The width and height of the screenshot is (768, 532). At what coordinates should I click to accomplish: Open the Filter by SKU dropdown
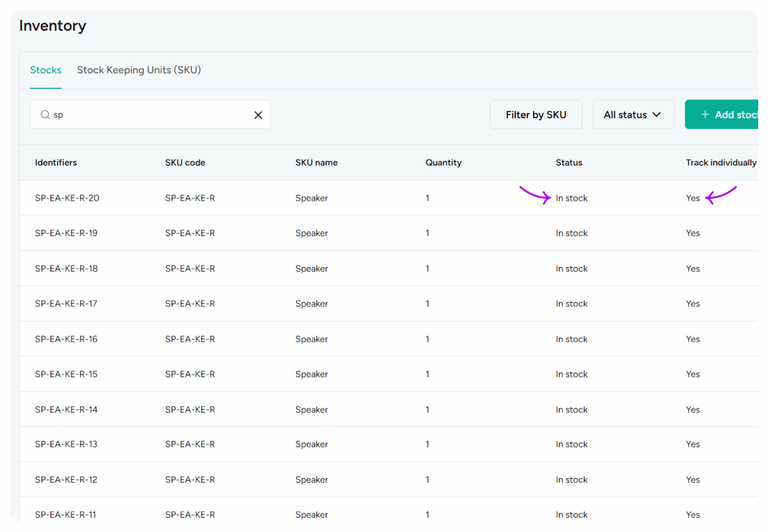tap(536, 114)
